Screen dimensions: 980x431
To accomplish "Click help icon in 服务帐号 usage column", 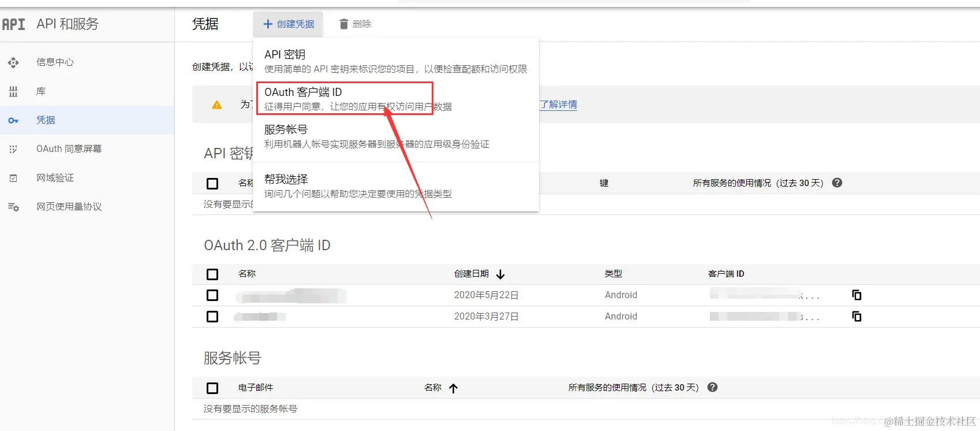I will pyautogui.click(x=712, y=387).
